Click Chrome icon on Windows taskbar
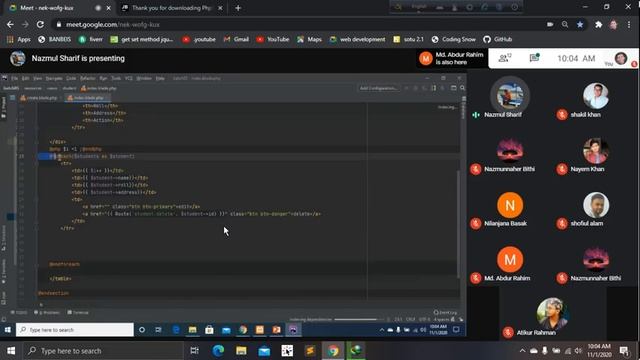This screenshot has width=640, height=360. [x=333, y=351]
